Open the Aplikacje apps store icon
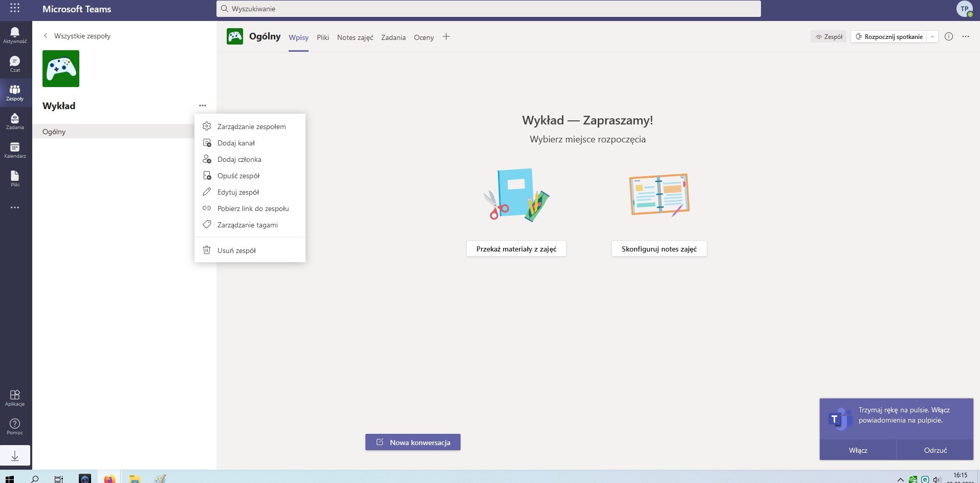 point(15,398)
